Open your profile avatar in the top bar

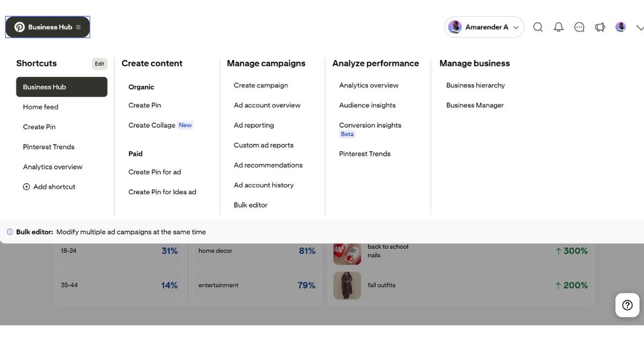(620, 26)
